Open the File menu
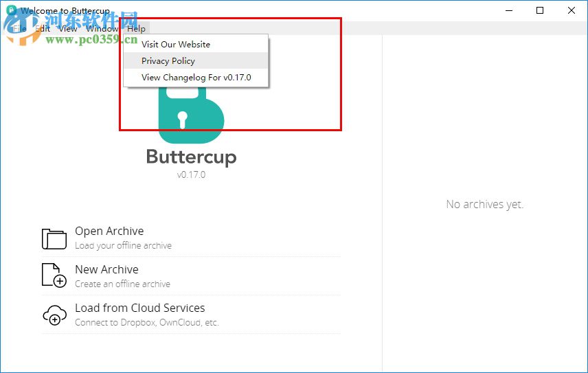Screen dimensions: 588x373 [19, 28]
